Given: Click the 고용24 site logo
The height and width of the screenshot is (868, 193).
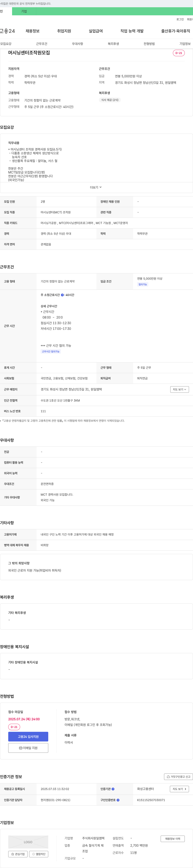Looking at the screenshot, I should (7, 31).
